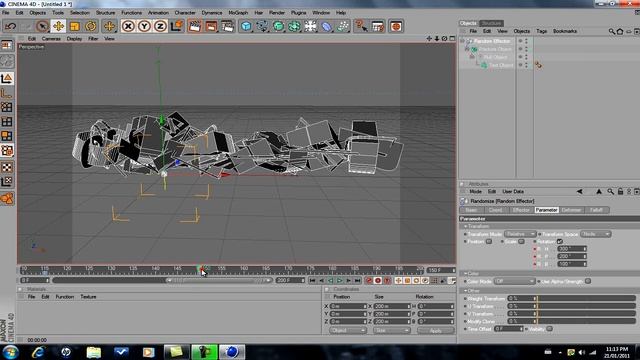
Task: Click the Undo arrow icon in toolbar
Action: (x=11, y=27)
